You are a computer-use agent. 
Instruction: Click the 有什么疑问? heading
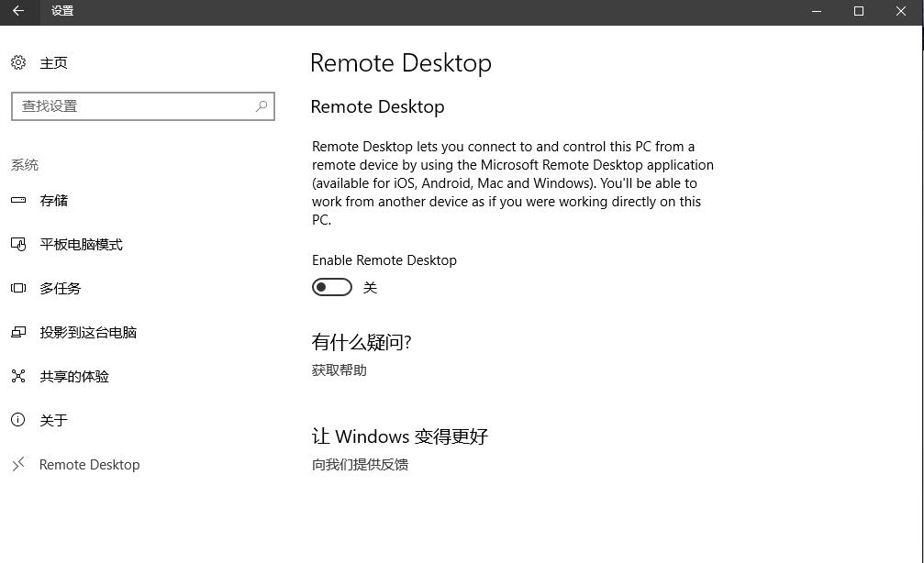pos(362,342)
